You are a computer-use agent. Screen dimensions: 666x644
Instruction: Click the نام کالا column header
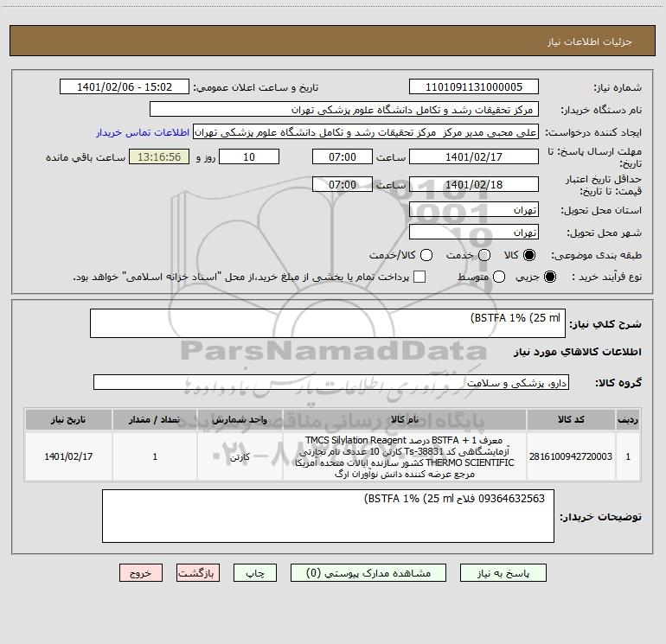[405, 420]
